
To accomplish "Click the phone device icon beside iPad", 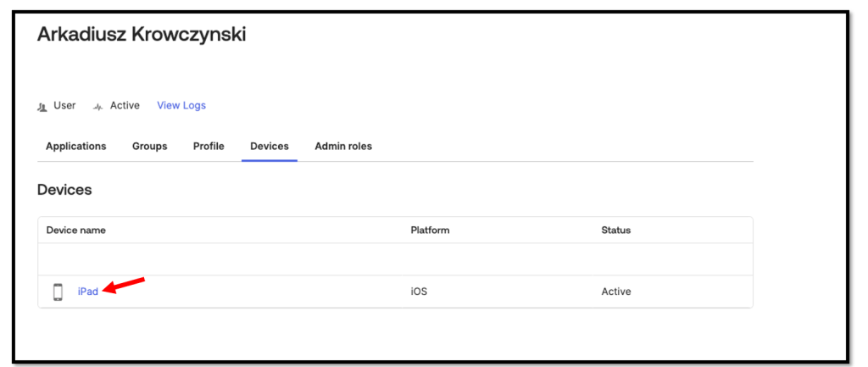I will coord(58,292).
